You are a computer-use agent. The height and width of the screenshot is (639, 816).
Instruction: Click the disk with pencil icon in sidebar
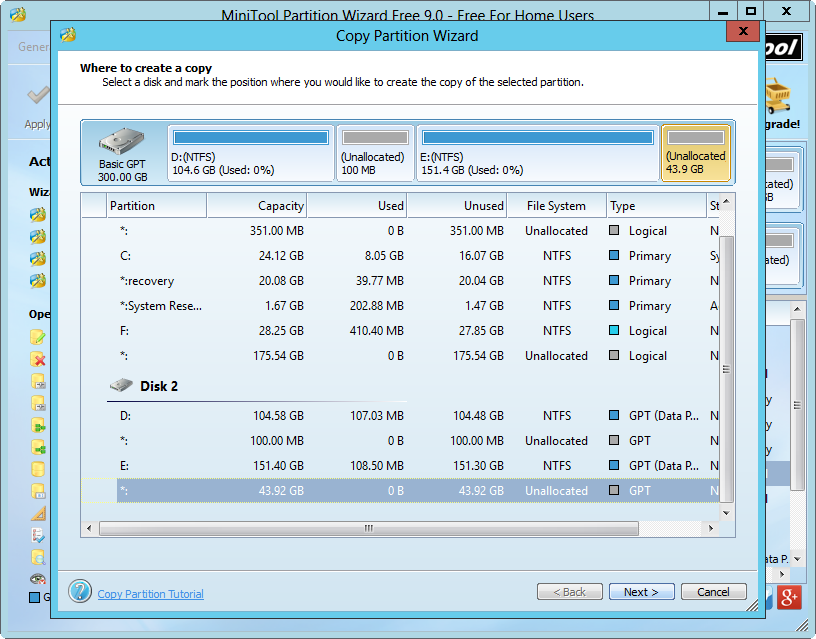pos(38,337)
